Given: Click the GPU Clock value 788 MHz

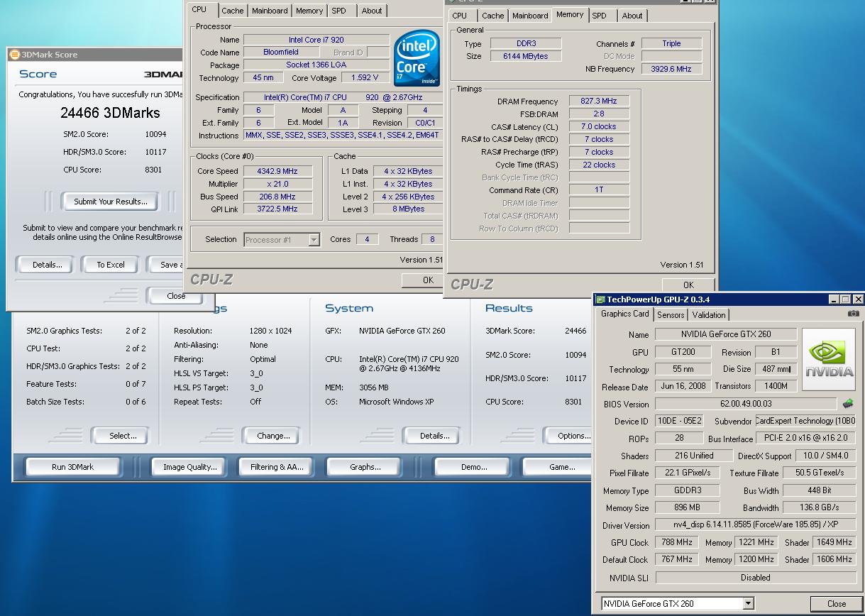Looking at the screenshot, I should click(x=676, y=542).
